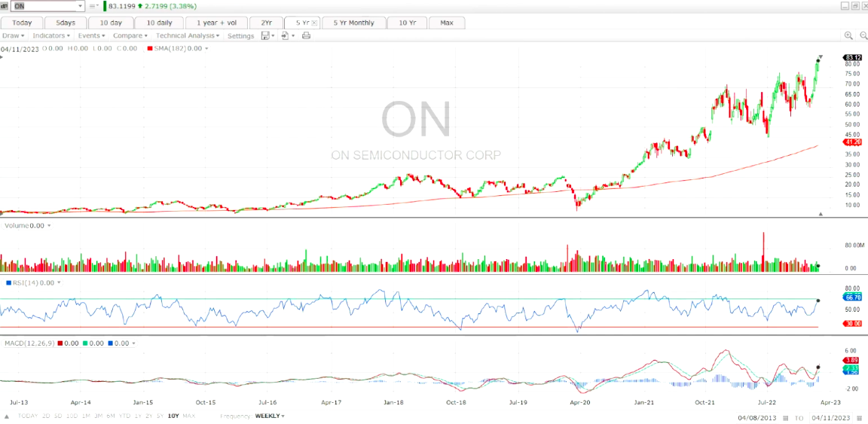
Task: Click the start date 04/08/2013 field
Action: click(757, 417)
